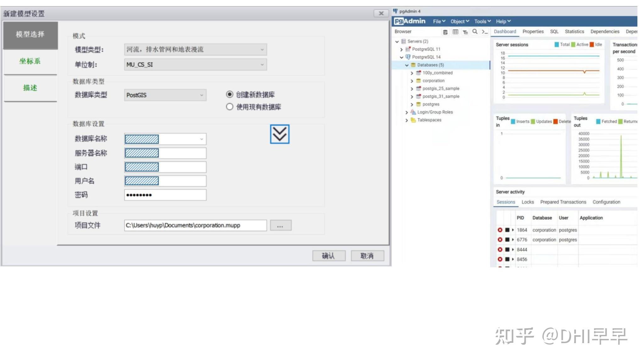Click the View Data table icon

[455, 32]
